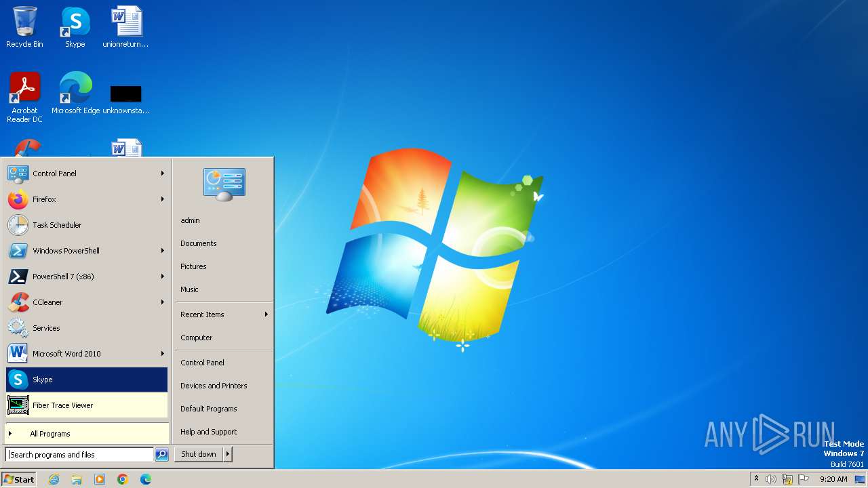Viewport: 868px width, 488px height.
Task: Expand Microsoft Word 2010 jump list arrow
Action: [x=163, y=354]
